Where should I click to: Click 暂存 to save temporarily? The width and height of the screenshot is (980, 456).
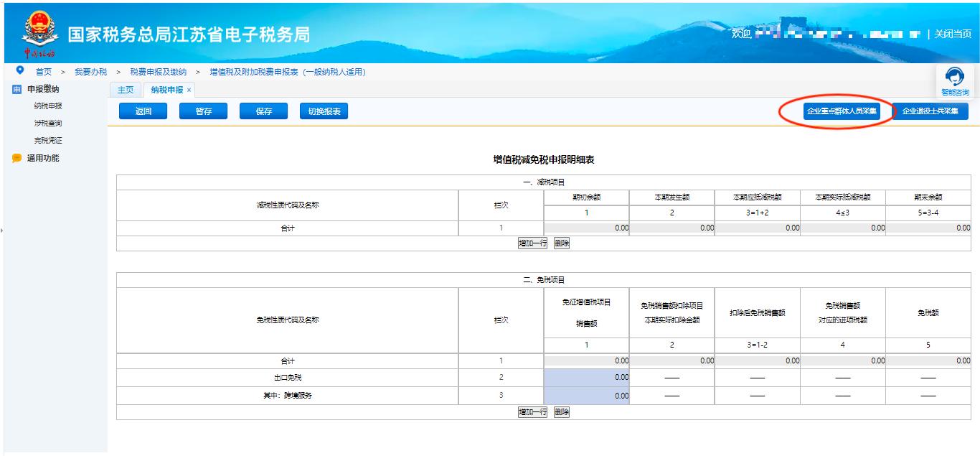[x=204, y=111]
